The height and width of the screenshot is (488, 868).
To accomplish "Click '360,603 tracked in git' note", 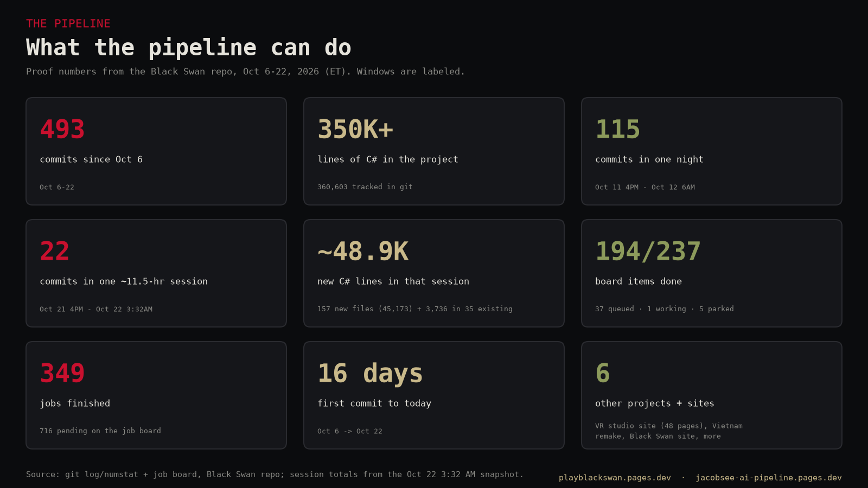I will (x=365, y=187).
